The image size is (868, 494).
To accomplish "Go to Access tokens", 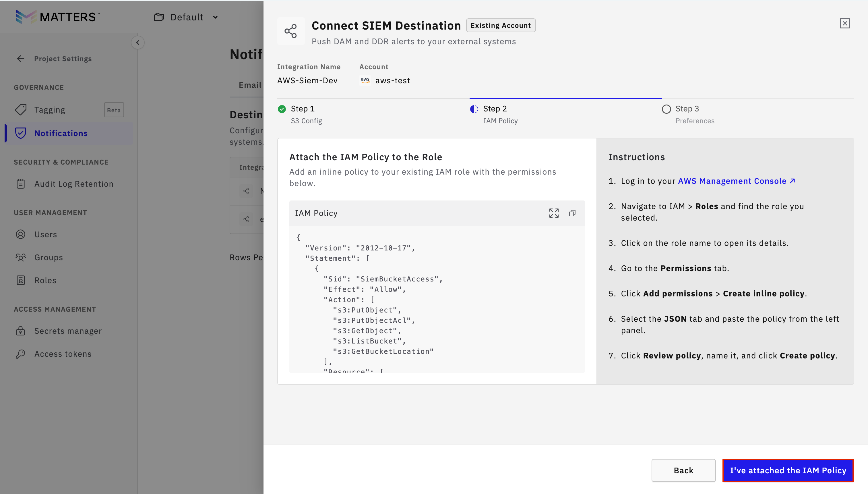I will point(63,354).
